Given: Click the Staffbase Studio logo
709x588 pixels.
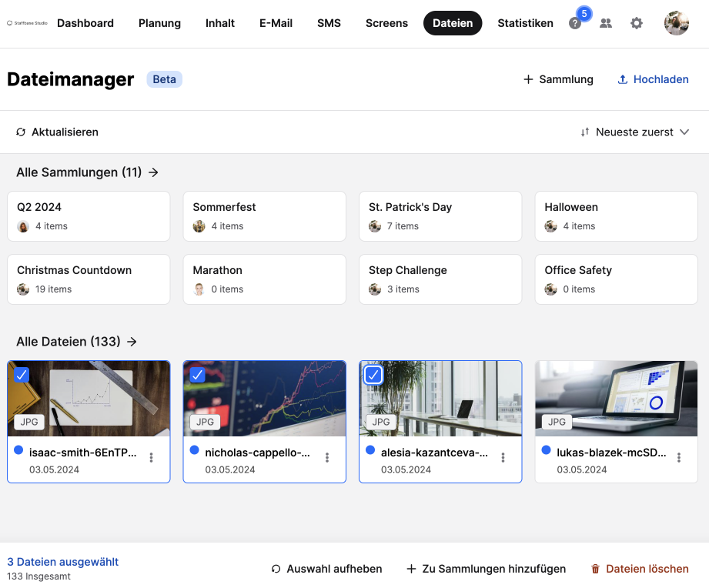Looking at the screenshot, I should point(25,23).
